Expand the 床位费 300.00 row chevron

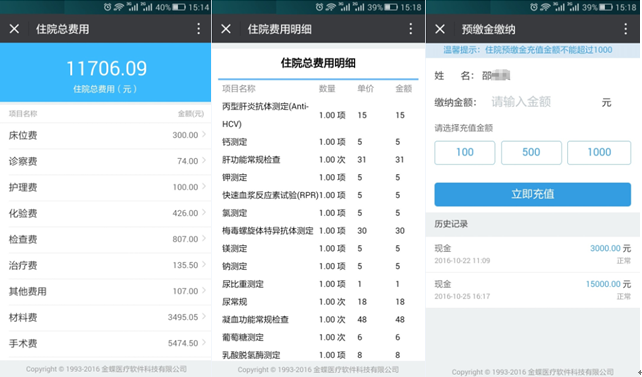pyautogui.click(x=204, y=134)
